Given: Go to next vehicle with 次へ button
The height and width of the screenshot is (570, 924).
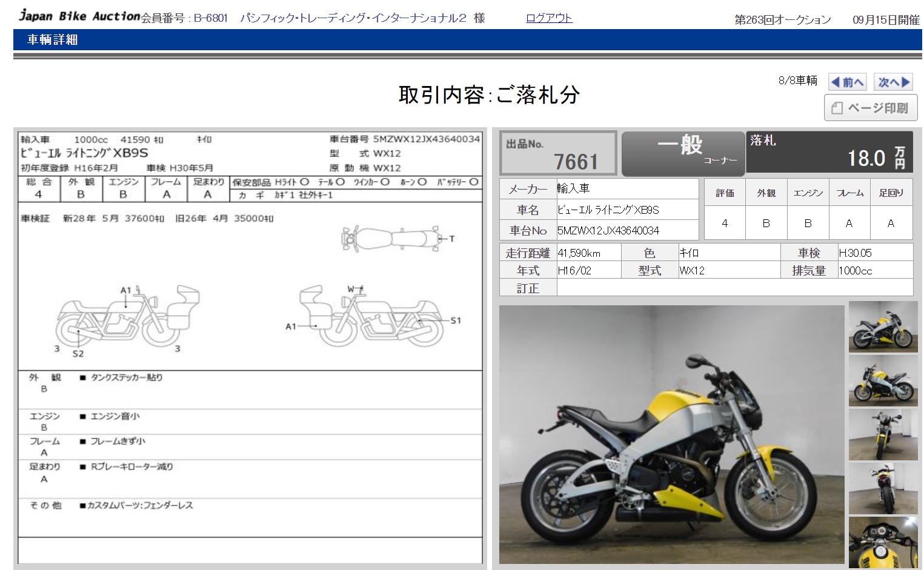Looking at the screenshot, I should 894,82.
